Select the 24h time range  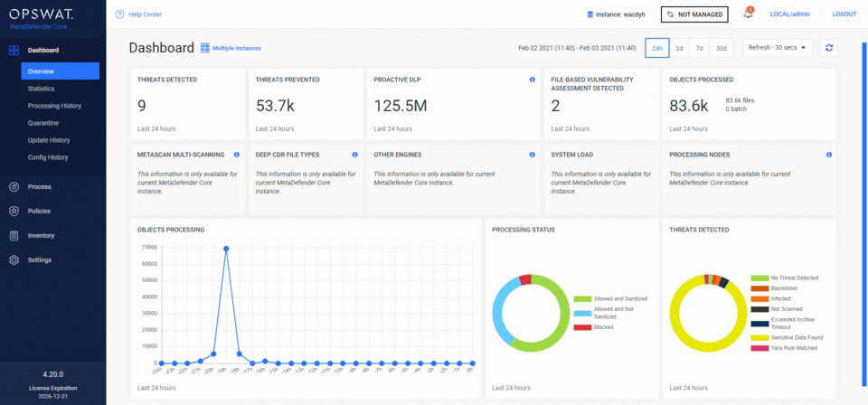(657, 48)
